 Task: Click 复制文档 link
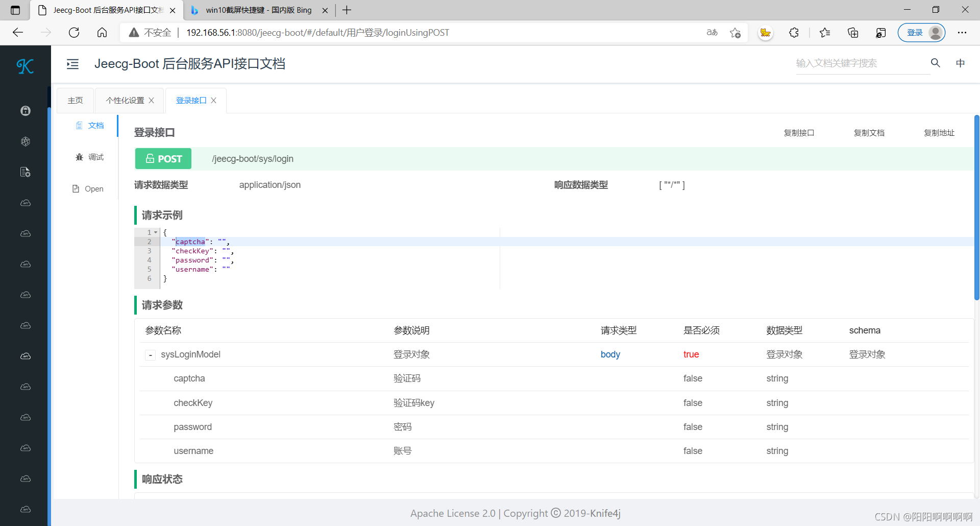click(869, 133)
